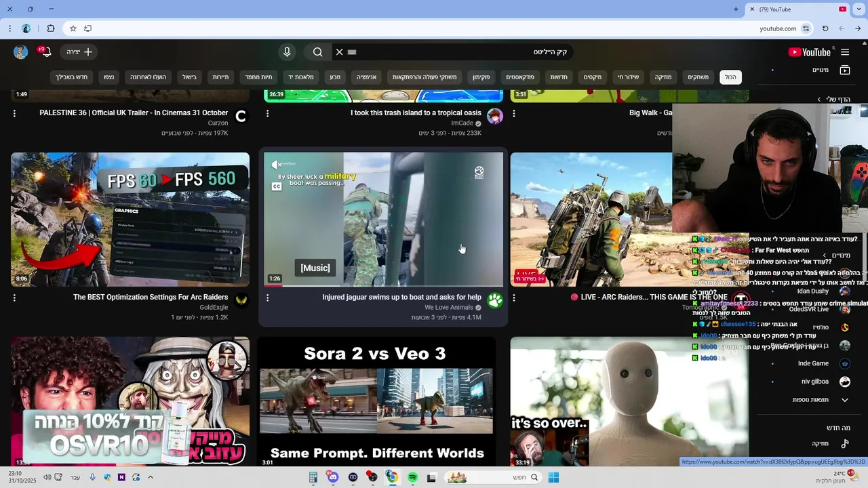Clear the search query with the X
This screenshot has height=488, width=868.
click(x=340, y=52)
